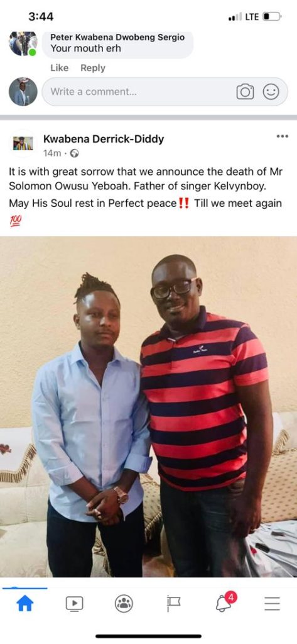Open the Groups tab icon
297x644 pixels.
[124, 603]
